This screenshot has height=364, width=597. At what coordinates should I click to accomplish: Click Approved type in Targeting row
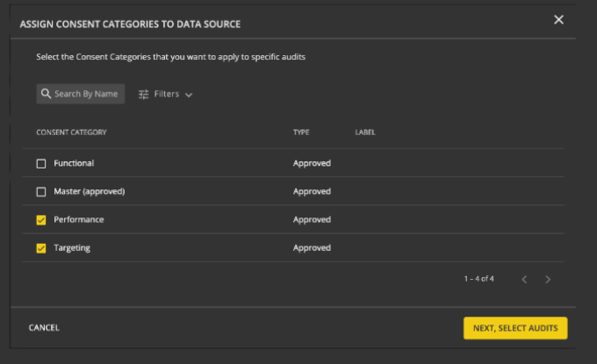pyautogui.click(x=312, y=248)
